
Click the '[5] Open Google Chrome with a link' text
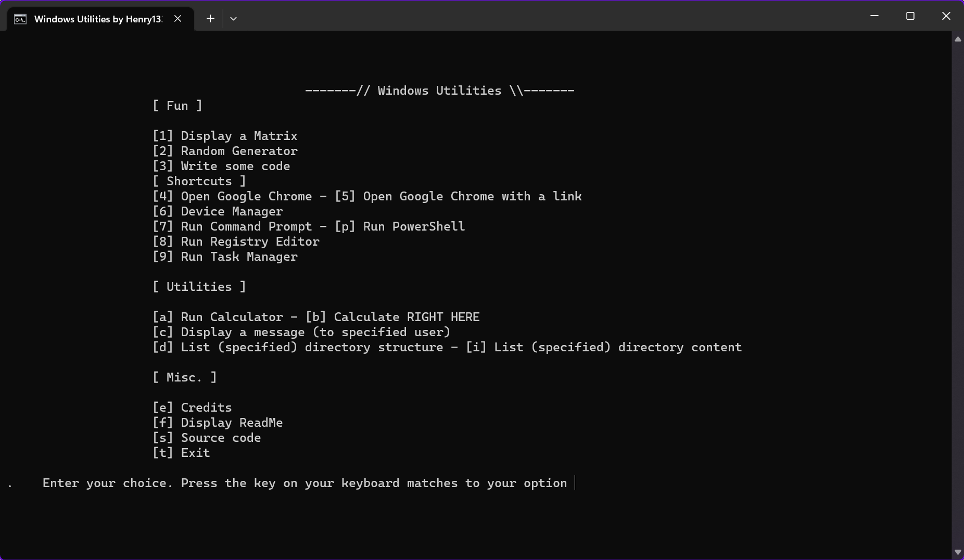click(458, 196)
